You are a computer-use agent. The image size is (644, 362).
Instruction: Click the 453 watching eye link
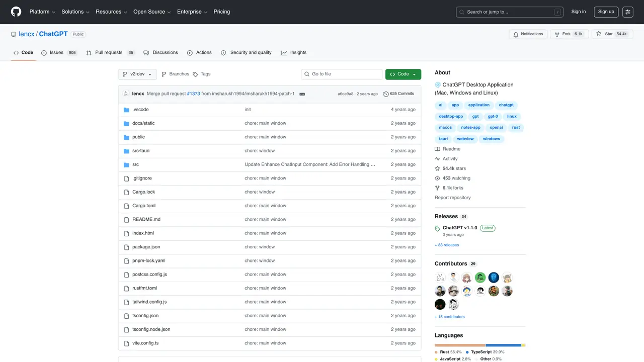453,178
